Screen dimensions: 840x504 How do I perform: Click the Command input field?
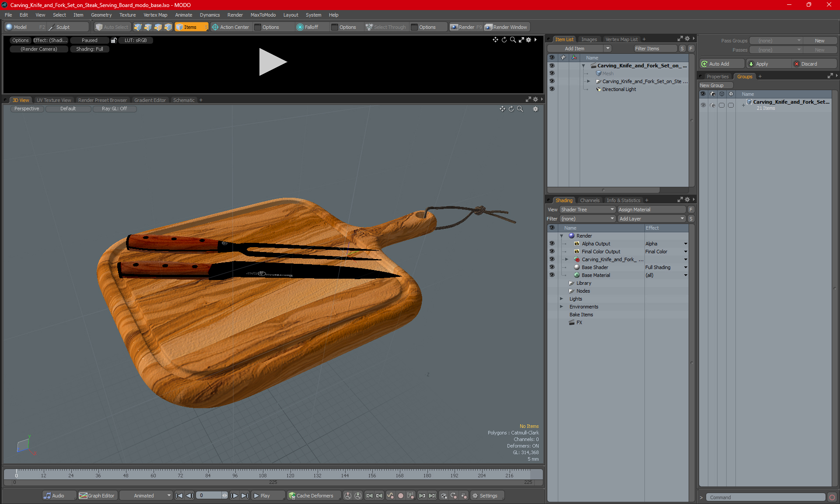[766, 497]
